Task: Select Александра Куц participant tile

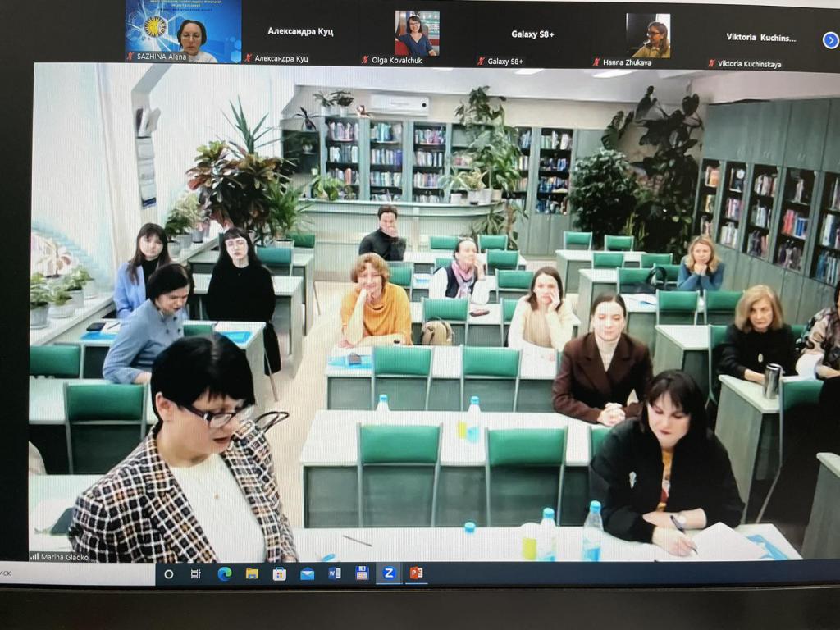Action: click(x=300, y=32)
